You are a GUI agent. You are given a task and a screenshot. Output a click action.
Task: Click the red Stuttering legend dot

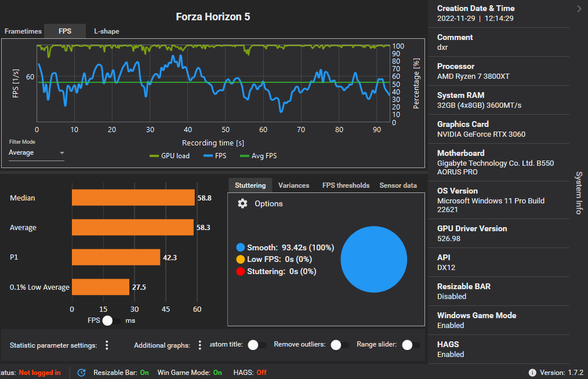tap(241, 271)
